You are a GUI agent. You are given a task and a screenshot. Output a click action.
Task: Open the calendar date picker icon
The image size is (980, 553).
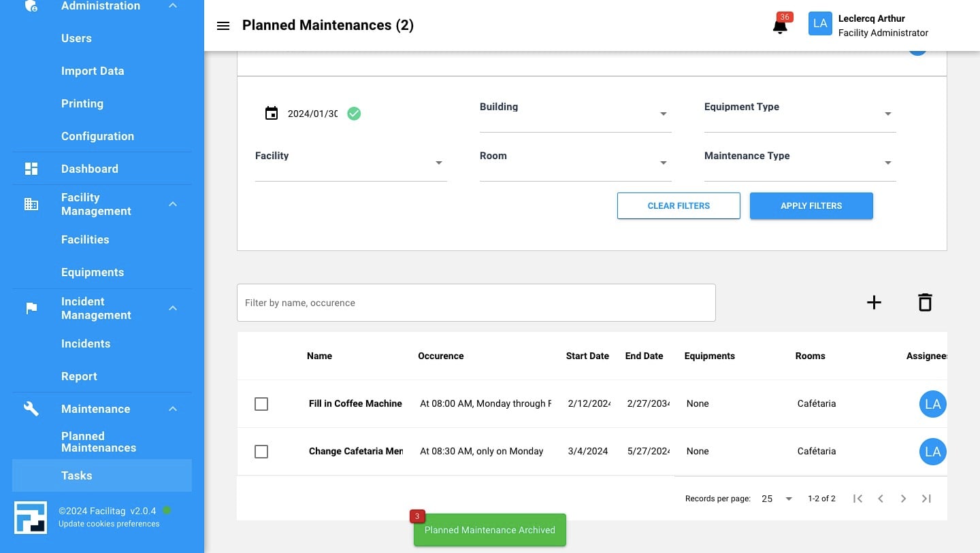pos(272,114)
